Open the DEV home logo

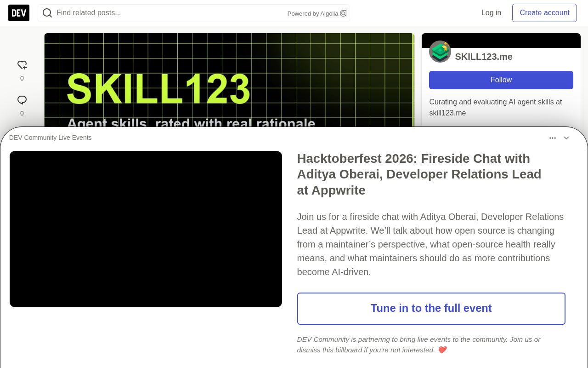(19, 13)
